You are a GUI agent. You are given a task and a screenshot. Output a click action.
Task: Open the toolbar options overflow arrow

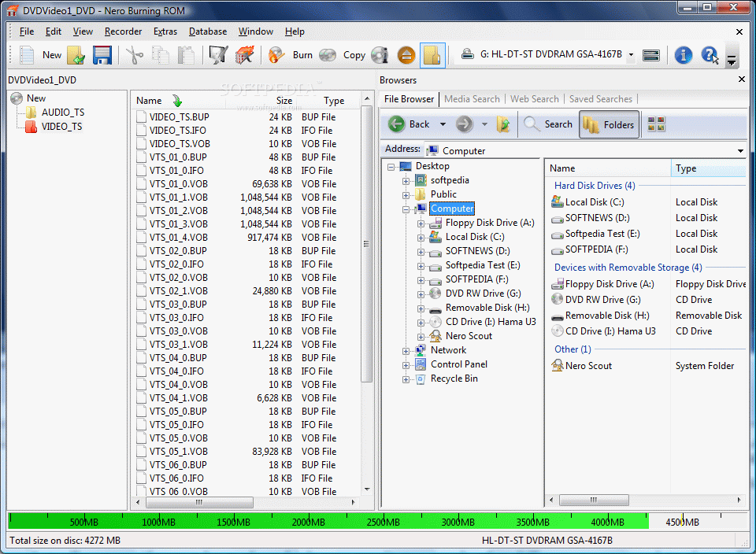click(732, 60)
